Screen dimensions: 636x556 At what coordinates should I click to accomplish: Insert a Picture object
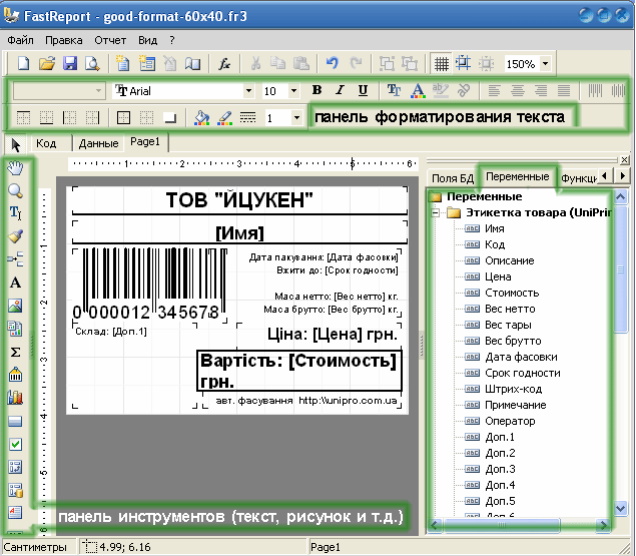point(16,306)
